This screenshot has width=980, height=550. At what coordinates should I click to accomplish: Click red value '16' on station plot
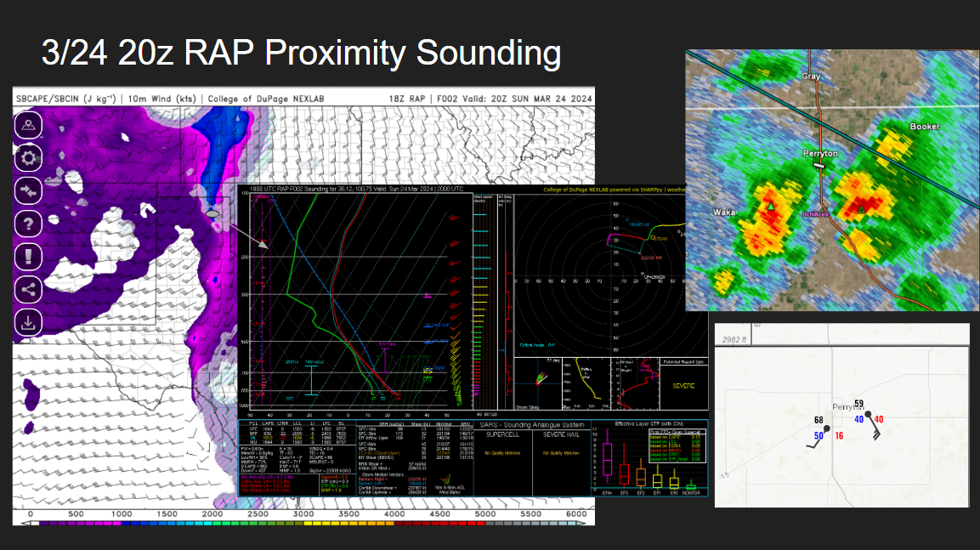click(x=839, y=435)
